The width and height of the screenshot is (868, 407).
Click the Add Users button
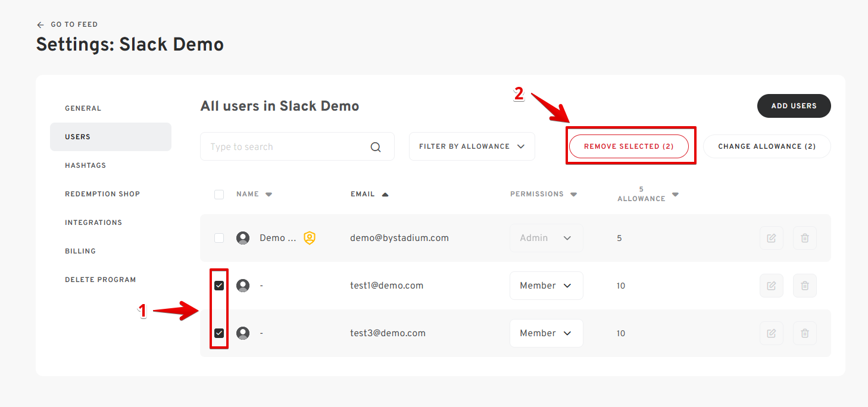pos(794,106)
